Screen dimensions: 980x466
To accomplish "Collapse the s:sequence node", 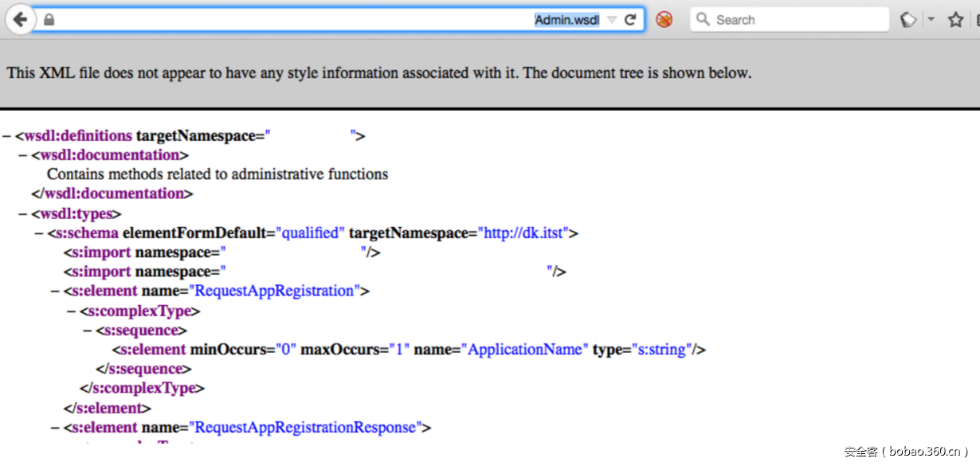I will (x=88, y=331).
